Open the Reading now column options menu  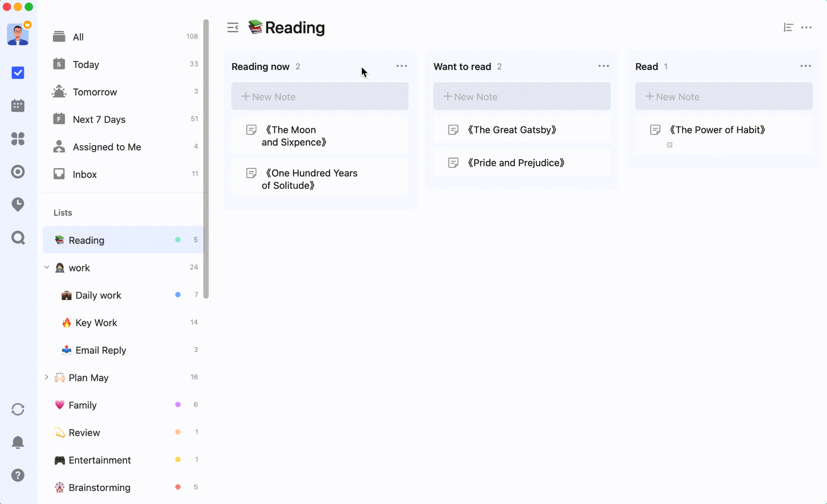[402, 66]
